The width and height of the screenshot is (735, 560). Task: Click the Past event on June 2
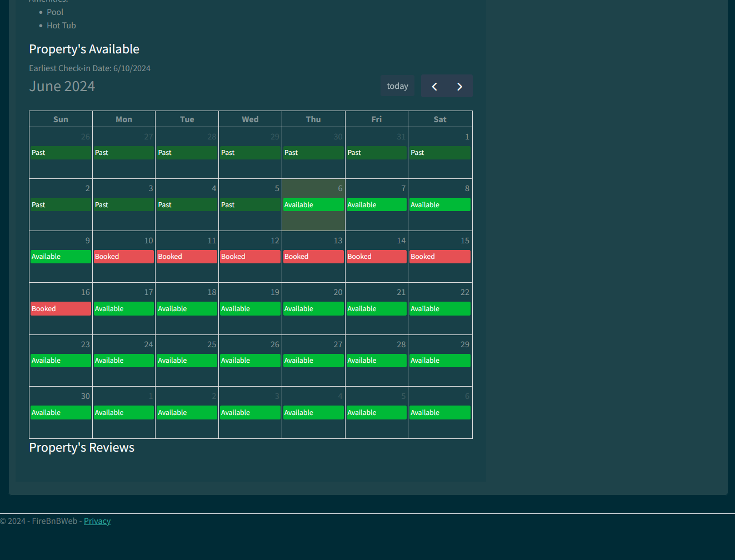pos(61,205)
